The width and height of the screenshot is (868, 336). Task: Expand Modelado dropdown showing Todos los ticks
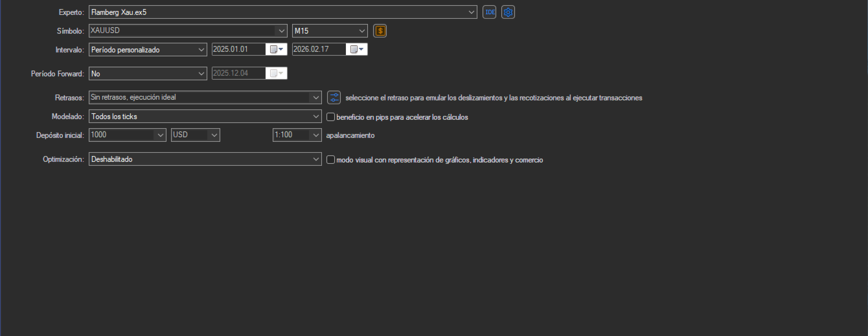tap(316, 117)
